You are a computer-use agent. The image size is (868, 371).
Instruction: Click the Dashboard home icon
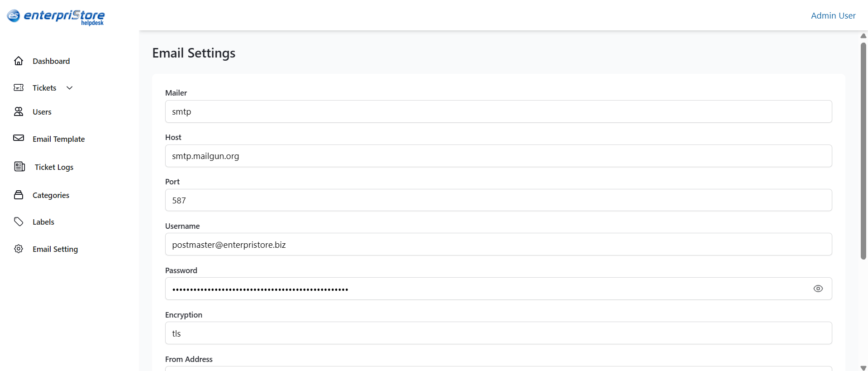tap(19, 61)
